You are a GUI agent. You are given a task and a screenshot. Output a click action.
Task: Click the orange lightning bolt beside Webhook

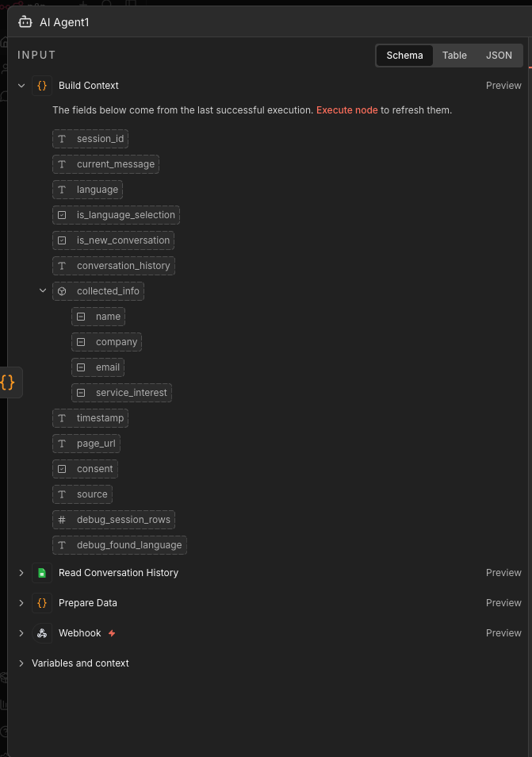[111, 633]
